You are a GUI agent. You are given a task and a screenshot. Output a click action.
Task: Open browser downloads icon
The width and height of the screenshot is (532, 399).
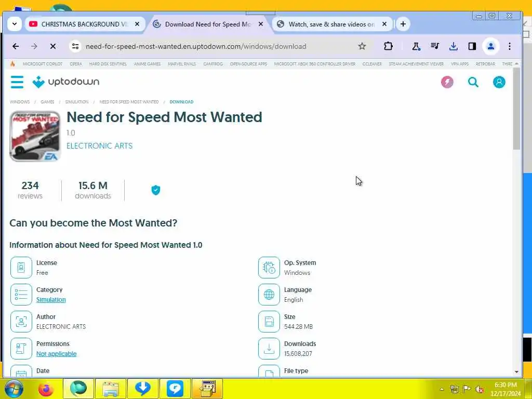pyautogui.click(x=453, y=46)
